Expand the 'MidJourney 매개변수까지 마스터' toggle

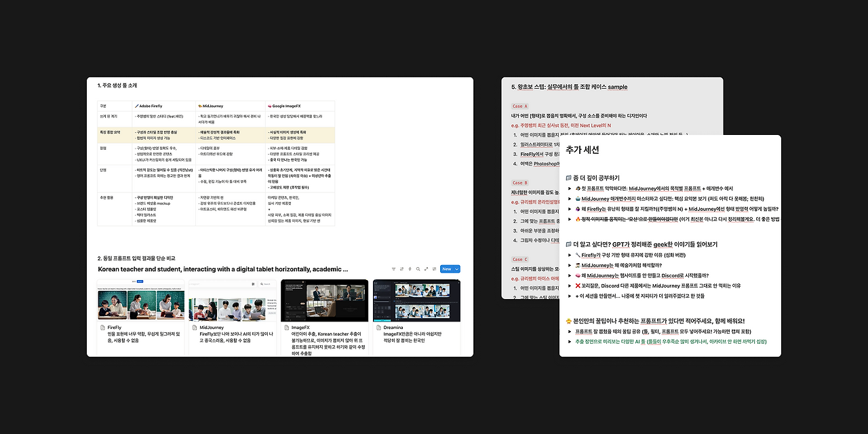569,199
